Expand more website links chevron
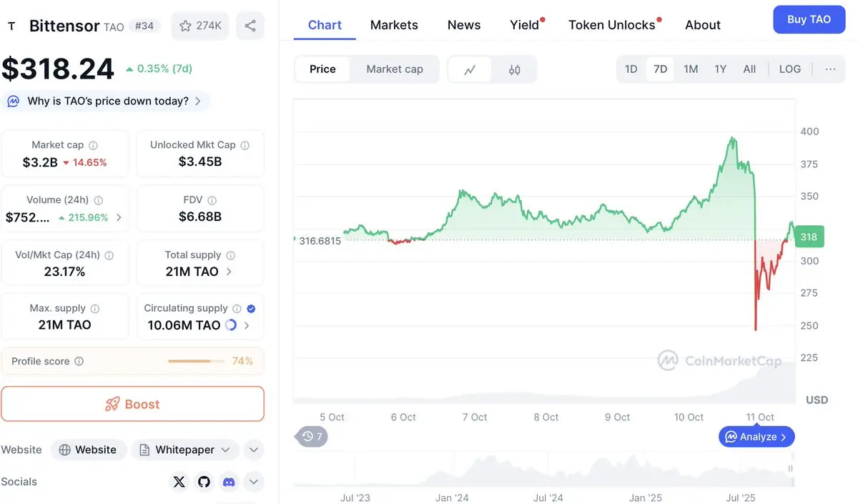Screen dimensions: 858x504 click(254, 450)
